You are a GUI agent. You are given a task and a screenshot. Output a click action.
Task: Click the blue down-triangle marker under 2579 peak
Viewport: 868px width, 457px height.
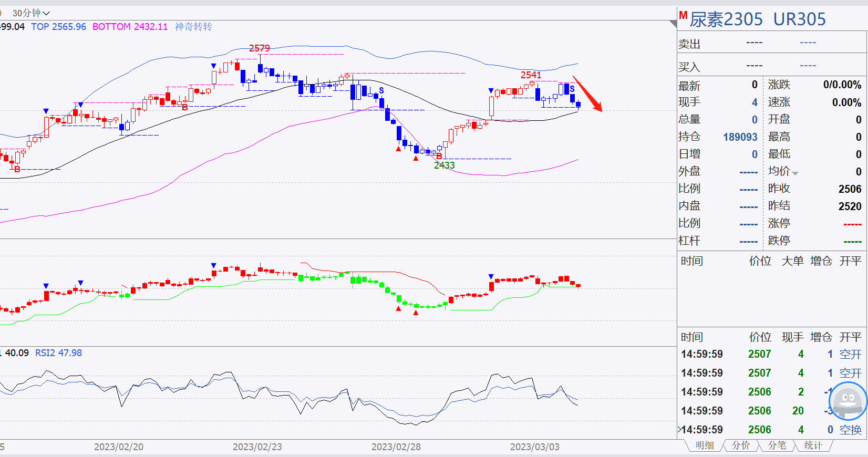coord(213,66)
